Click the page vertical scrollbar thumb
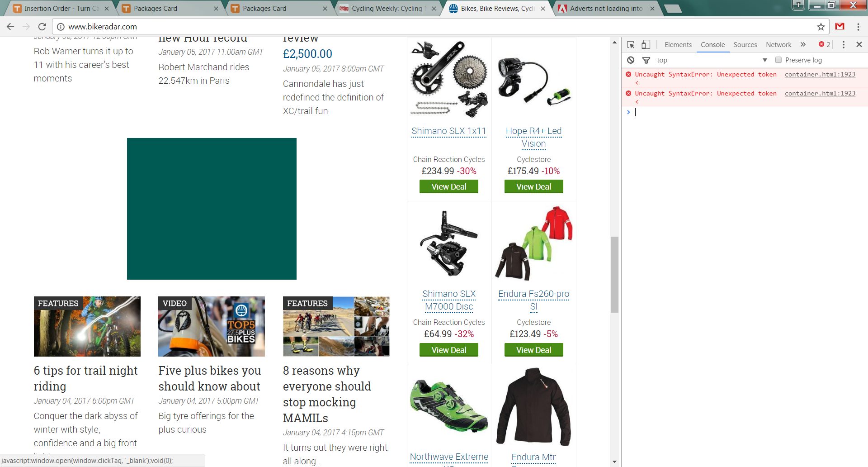 (614, 274)
